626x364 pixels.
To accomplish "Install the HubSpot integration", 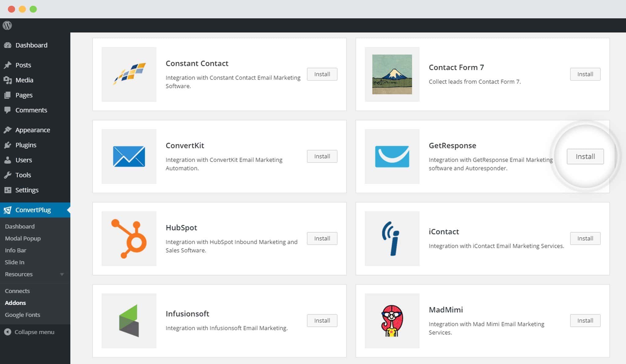I will tap(322, 238).
